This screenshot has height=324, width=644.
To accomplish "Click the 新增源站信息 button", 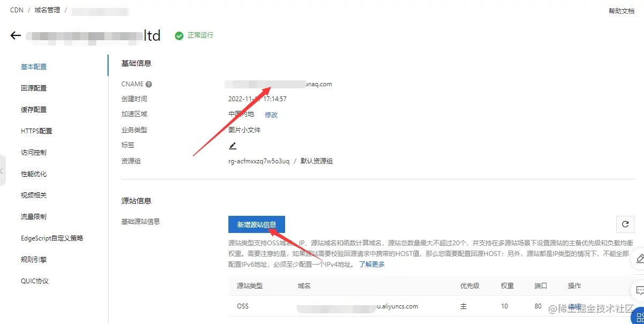I will tap(256, 224).
